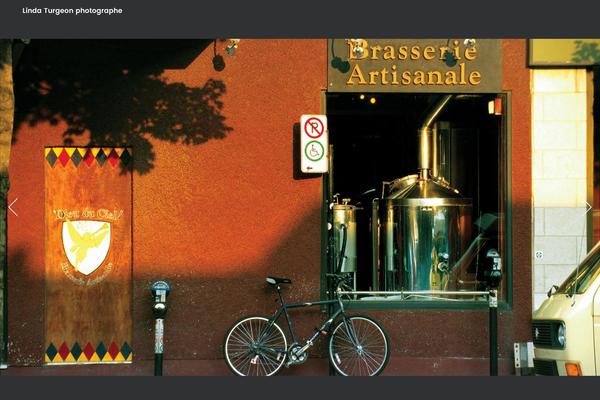Open the Linda Turgeon photographe site title
600x400 pixels.
72,11
